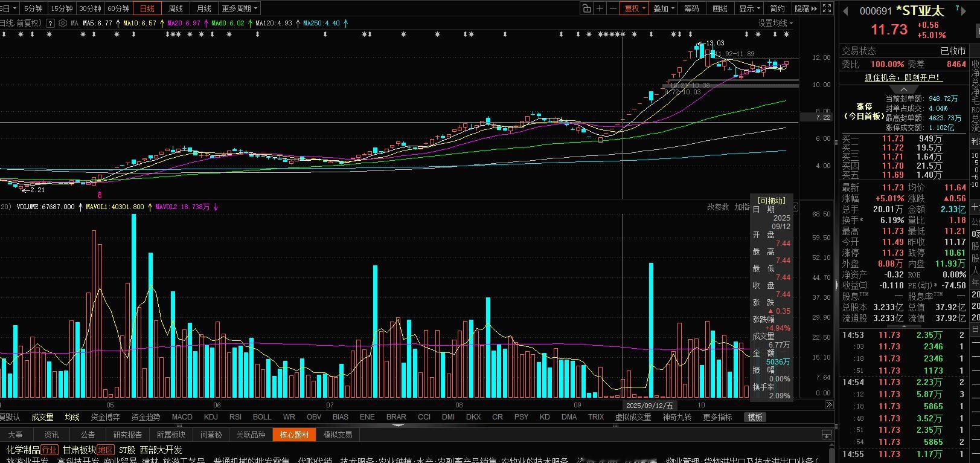Click the panel pin icon on bottom tab bar
The image size is (980, 463).
(826, 435)
